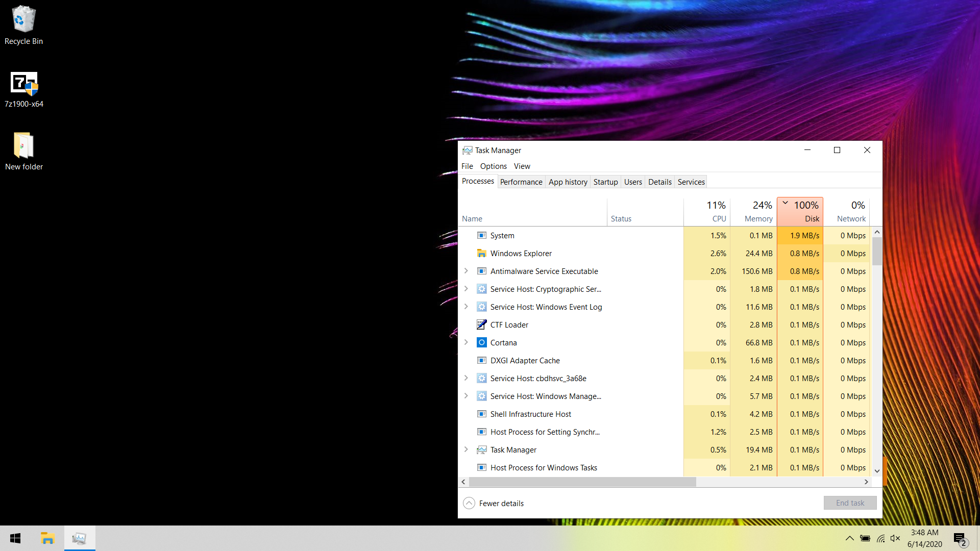The image size is (980, 551).
Task: Sort processes by CPU column
Action: click(x=707, y=212)
